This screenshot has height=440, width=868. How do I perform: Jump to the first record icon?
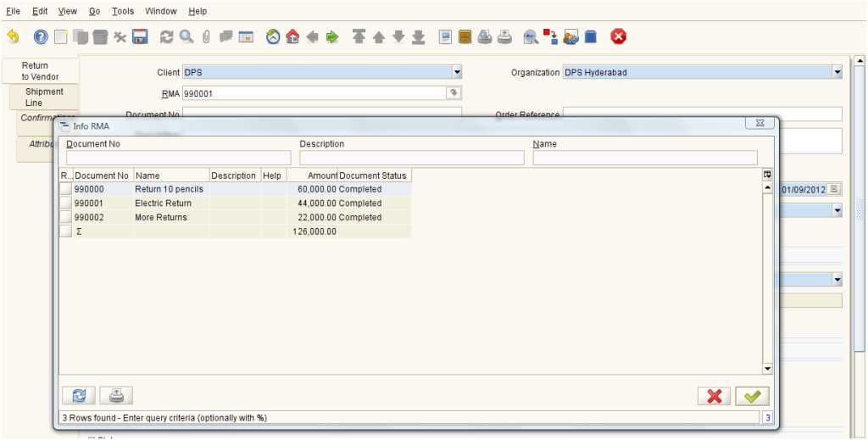pyautogui.click(x=359, y=37)
